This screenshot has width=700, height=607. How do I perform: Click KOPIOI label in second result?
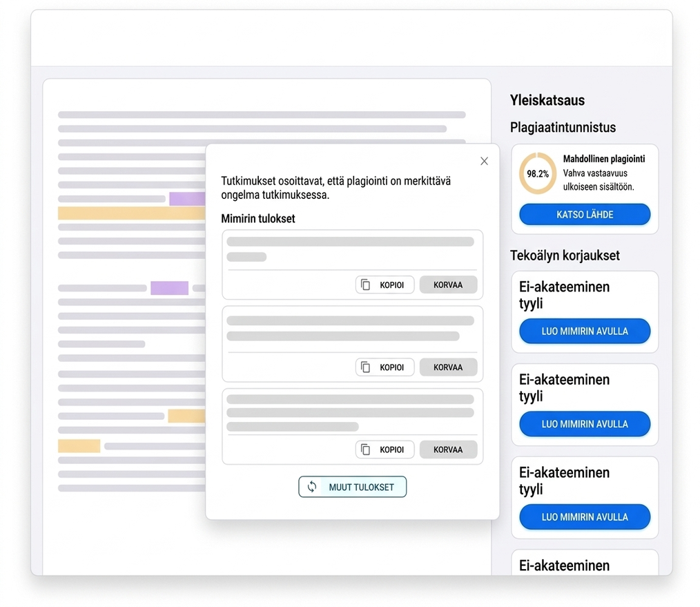tap(391, 367)
